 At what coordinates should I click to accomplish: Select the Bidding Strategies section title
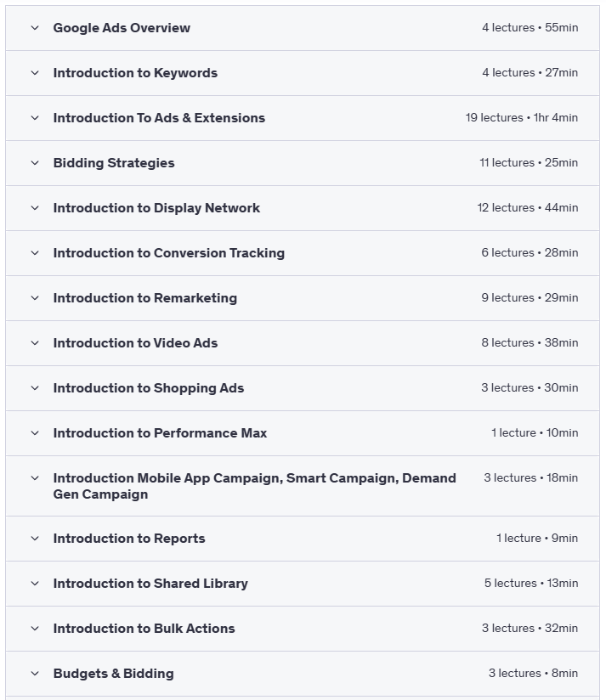click(x=114, y=163)
